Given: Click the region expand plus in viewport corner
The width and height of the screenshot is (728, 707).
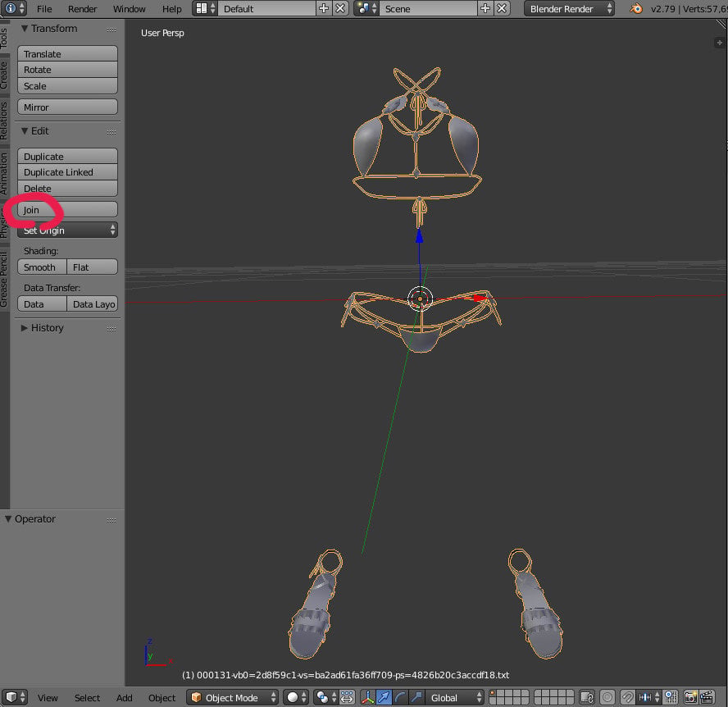Looking at the screenshot, I should pos(719,43).
